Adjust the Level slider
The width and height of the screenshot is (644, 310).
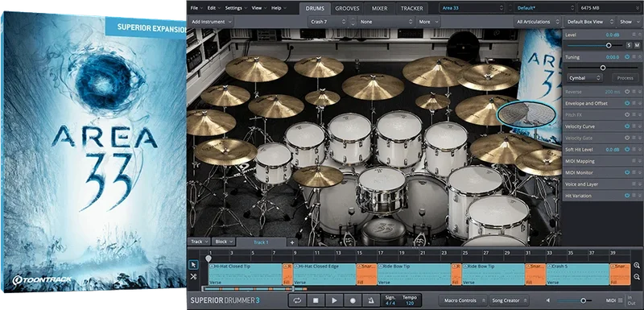point(594,45)
